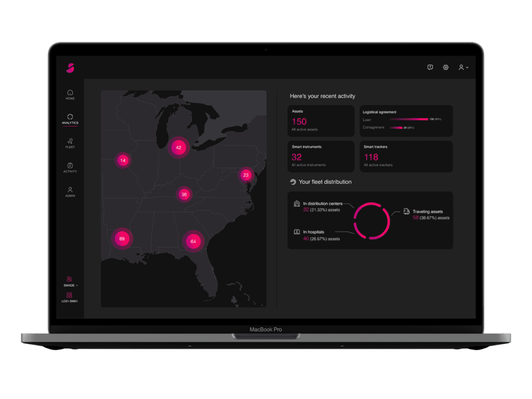Open the Admin section in sidebar
Image resolution: width=532 pixels, height=399 pixels.
(70, 192)
